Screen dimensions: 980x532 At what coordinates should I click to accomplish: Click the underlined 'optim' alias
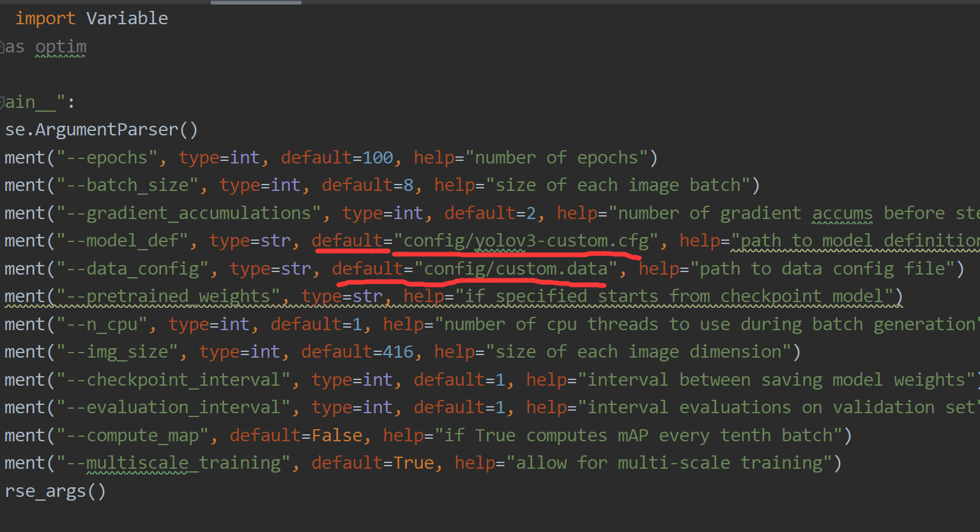[x=61, y=47]
